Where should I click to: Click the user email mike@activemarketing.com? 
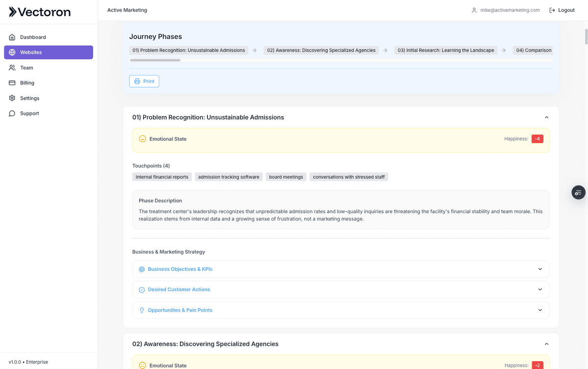coord(510,10)
